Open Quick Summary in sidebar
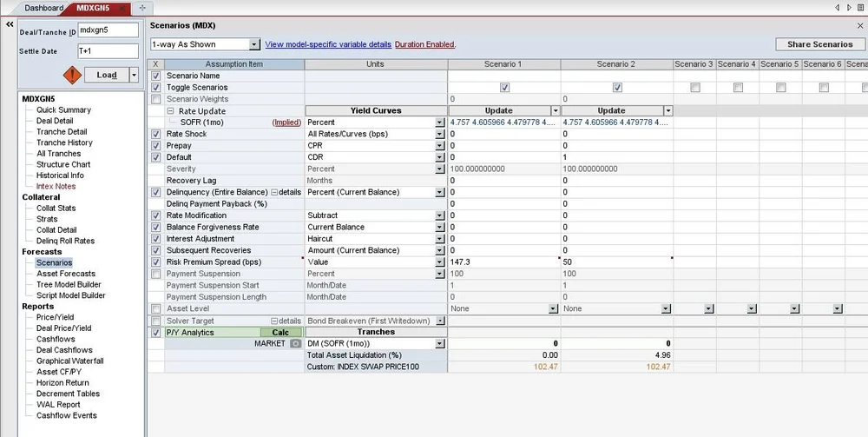 pyautogui.click(x=63, y=109)
